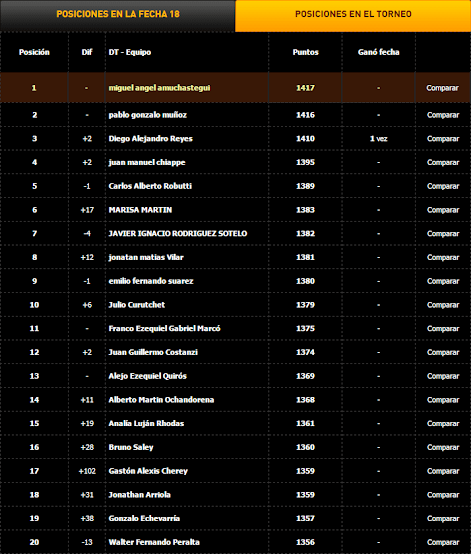
Task: Compare with juan manuel chiappe
Action: [x=443, y=163]
